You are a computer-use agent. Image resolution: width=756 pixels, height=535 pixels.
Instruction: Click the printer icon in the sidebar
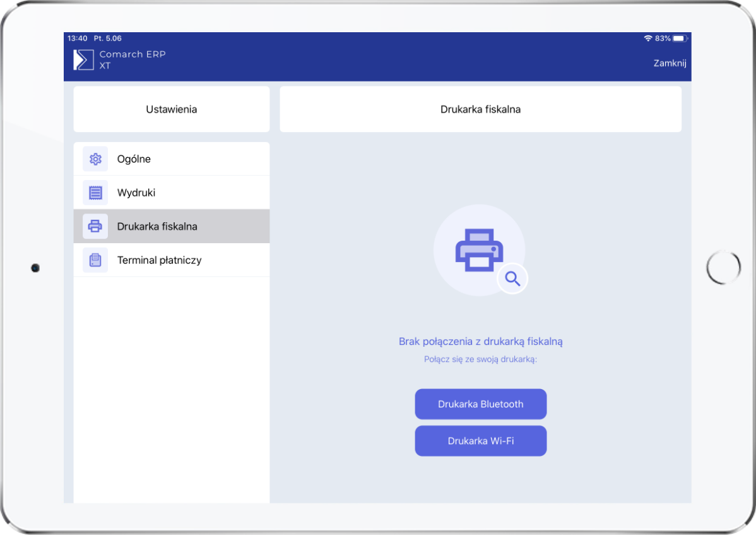tap(95, 226)
